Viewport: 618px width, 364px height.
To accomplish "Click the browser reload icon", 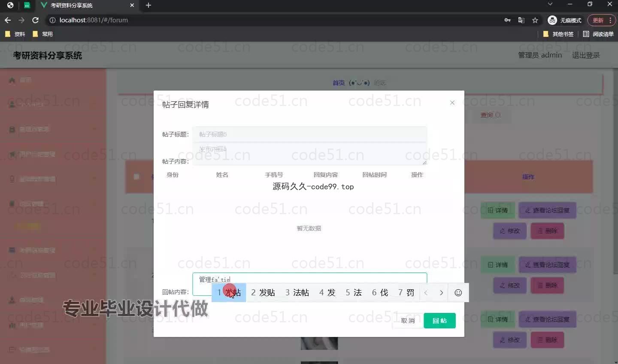I will click(36, 20).
